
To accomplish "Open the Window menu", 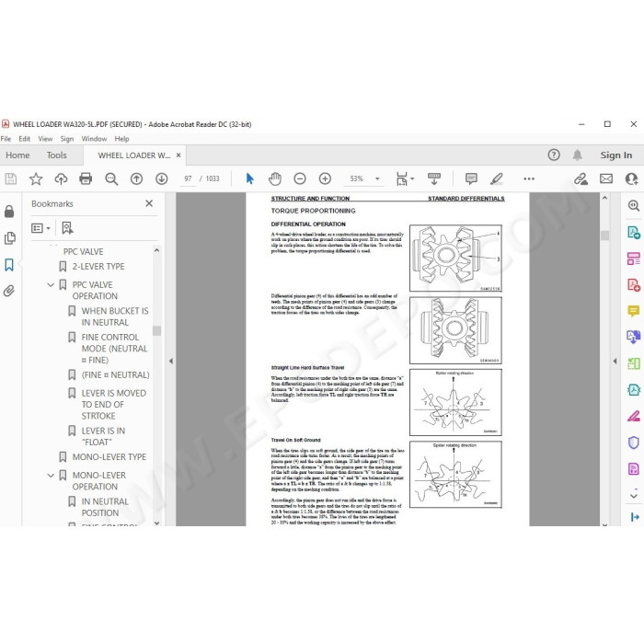I will [x=94, y=139].
